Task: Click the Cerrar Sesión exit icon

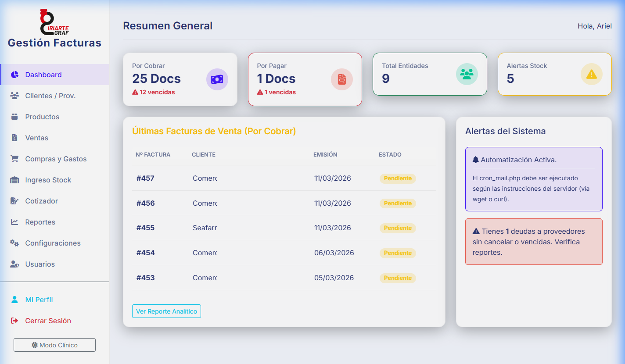Action: 14,321
